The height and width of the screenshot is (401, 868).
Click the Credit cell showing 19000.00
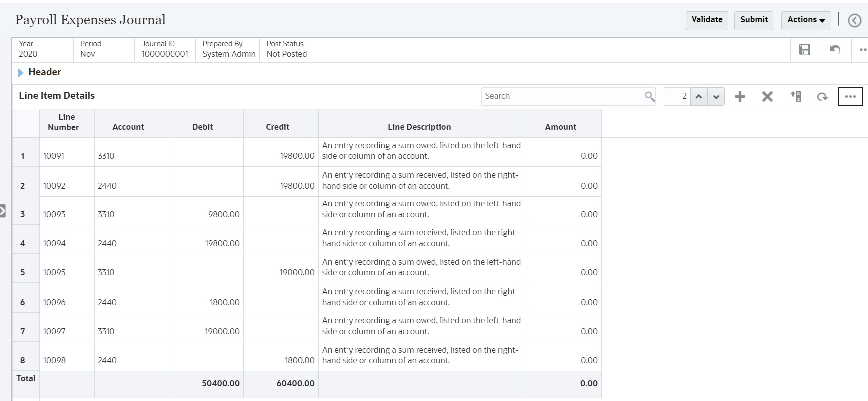point(281,272)
